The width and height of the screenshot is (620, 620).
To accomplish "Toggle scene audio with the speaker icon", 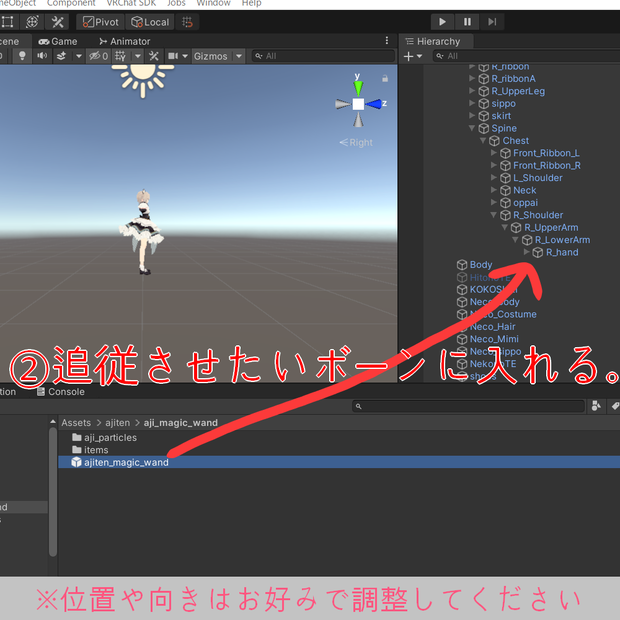I will 42,56.
